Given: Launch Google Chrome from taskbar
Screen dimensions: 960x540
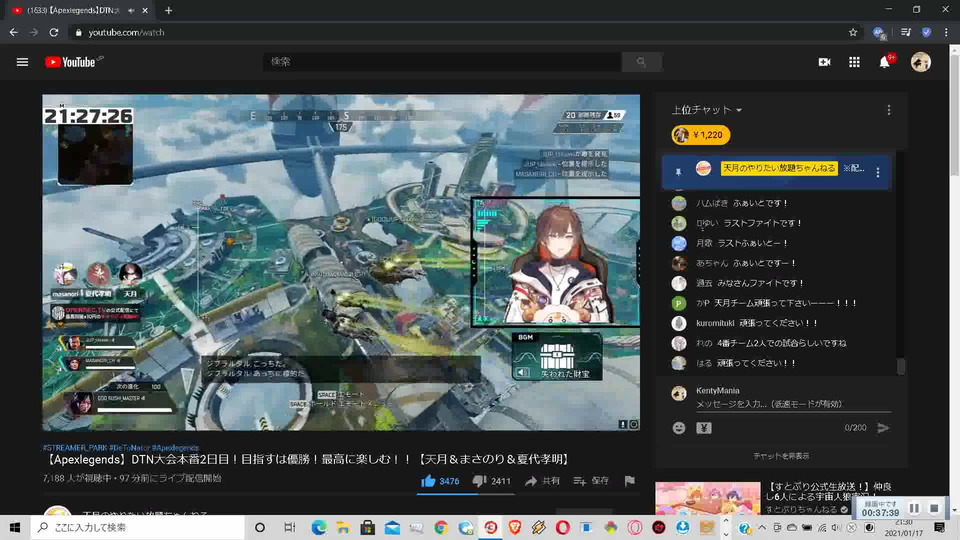Looking at the screenshot, I should (x=441, y=527).
